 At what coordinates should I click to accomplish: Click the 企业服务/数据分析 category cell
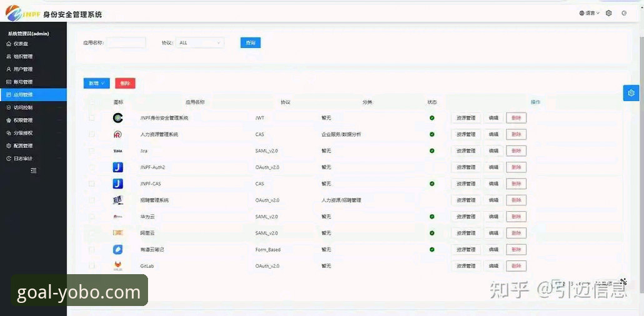pyautogui.click(x=341, y=134)
